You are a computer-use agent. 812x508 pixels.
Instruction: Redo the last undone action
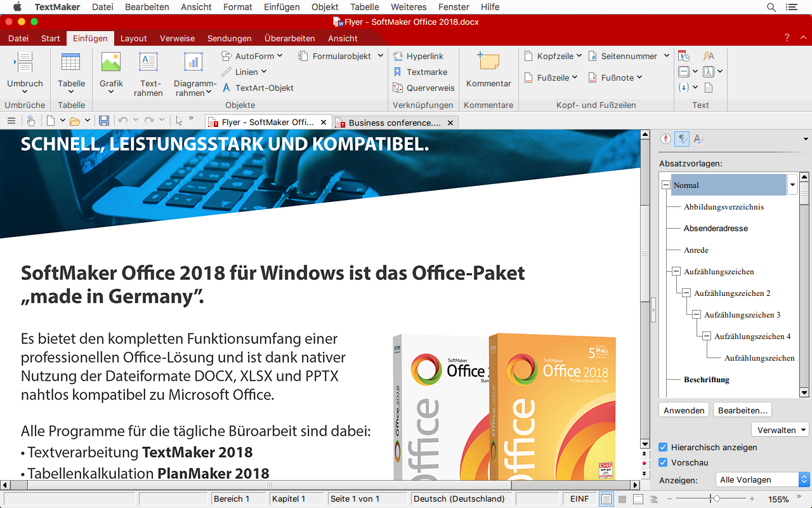149,121
